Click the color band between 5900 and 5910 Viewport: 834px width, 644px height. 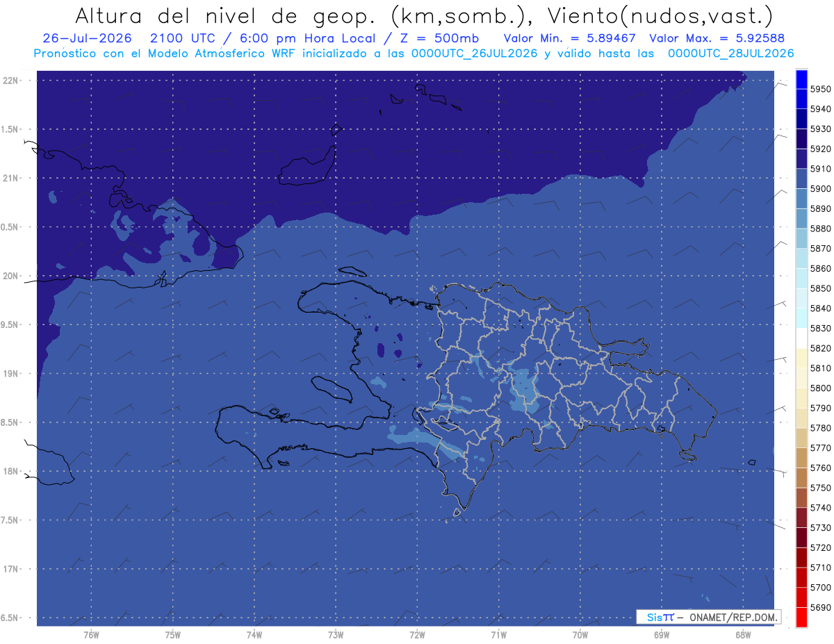click(x=801, y=179)
